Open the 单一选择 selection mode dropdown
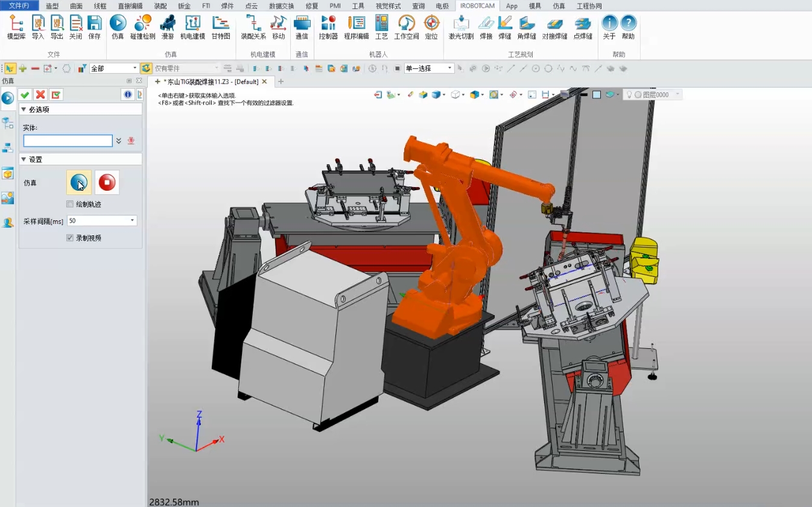 click(449, 68)
